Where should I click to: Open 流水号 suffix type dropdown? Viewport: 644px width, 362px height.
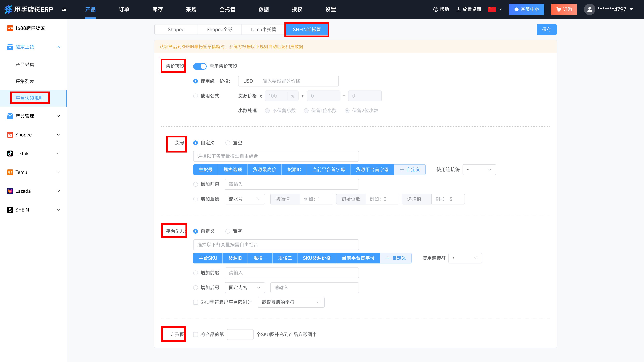click(x=245, y=199)
